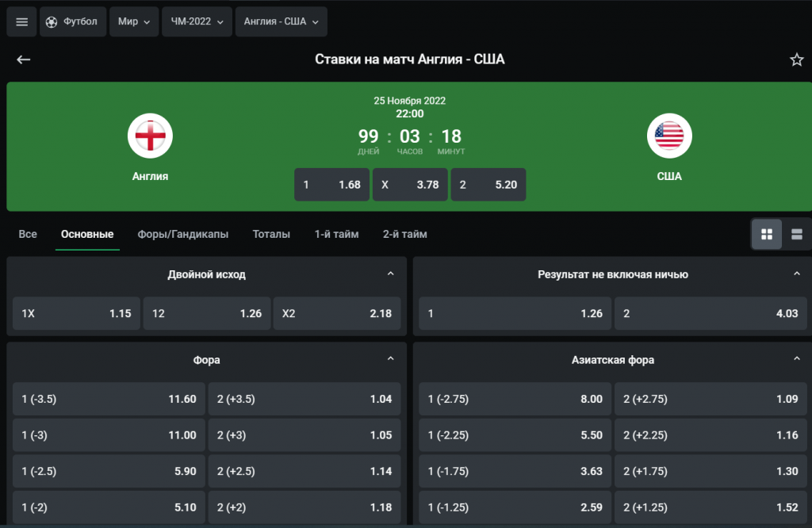Pick double chance X2 at 2.18
Screen dimensions: 812x528
pyautogui.click(x=337, y=314)
